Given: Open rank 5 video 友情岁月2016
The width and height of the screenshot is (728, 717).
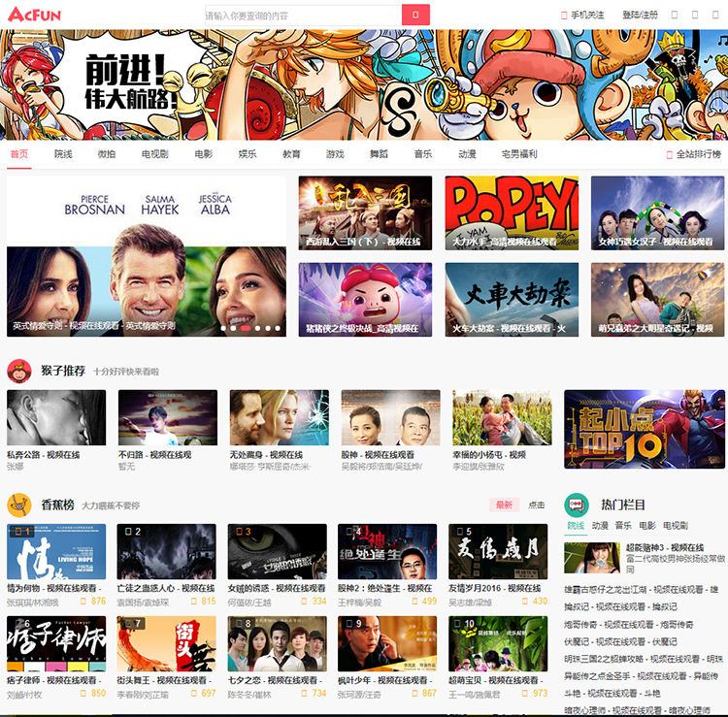Looking at the screenshot, I should click(x=498, y=552).
